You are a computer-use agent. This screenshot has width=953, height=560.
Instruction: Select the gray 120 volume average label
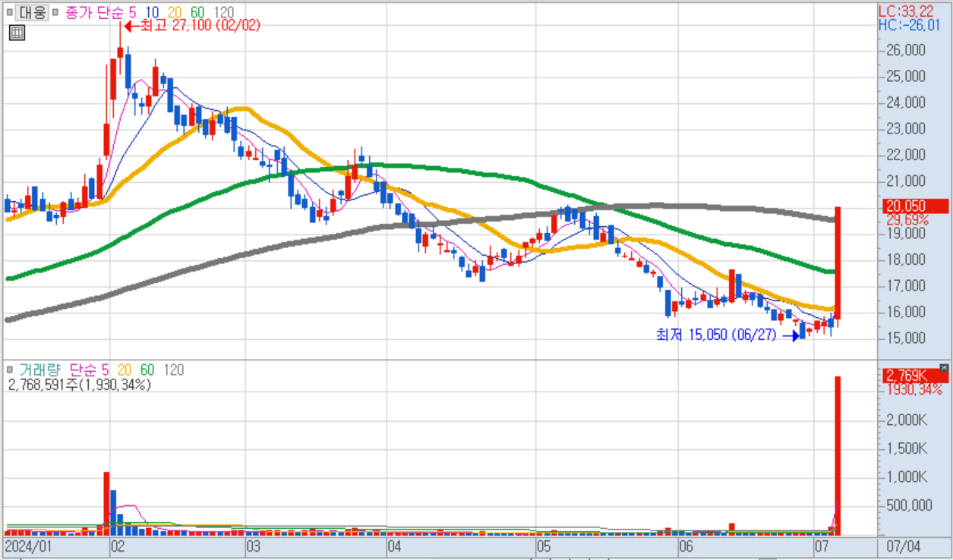(174, 370)
